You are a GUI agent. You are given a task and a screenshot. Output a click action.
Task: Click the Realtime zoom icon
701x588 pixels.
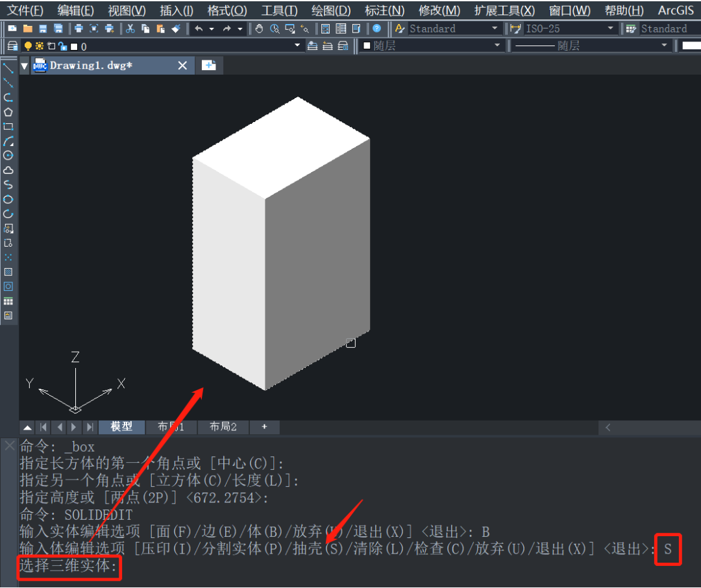(275, 29)
